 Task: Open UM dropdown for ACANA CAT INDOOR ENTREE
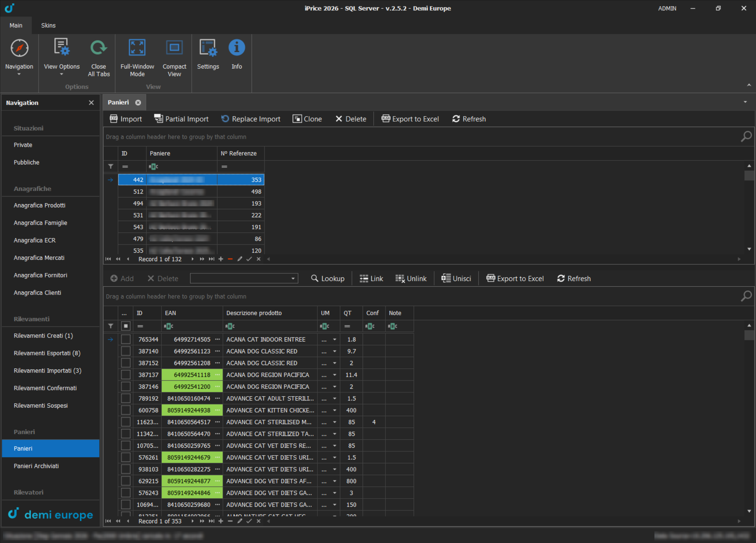click(334, 339)
